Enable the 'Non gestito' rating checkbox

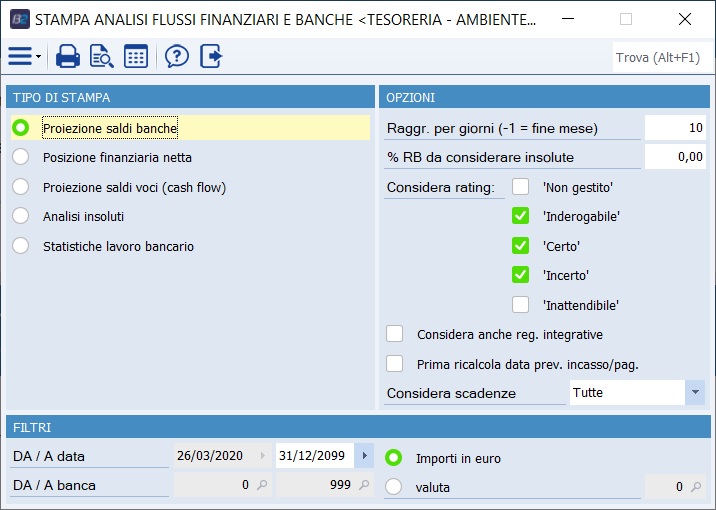click(x=520, y=186)
